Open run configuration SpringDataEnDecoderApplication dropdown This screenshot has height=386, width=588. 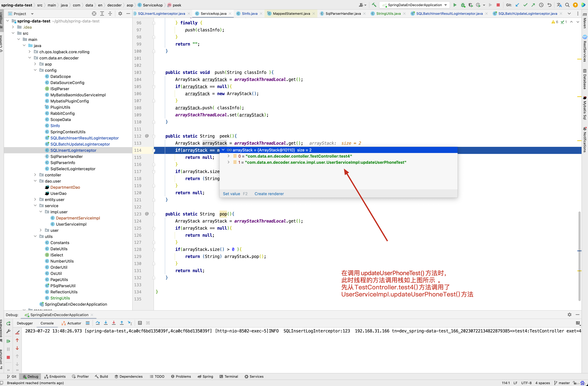tap(415, 5)
